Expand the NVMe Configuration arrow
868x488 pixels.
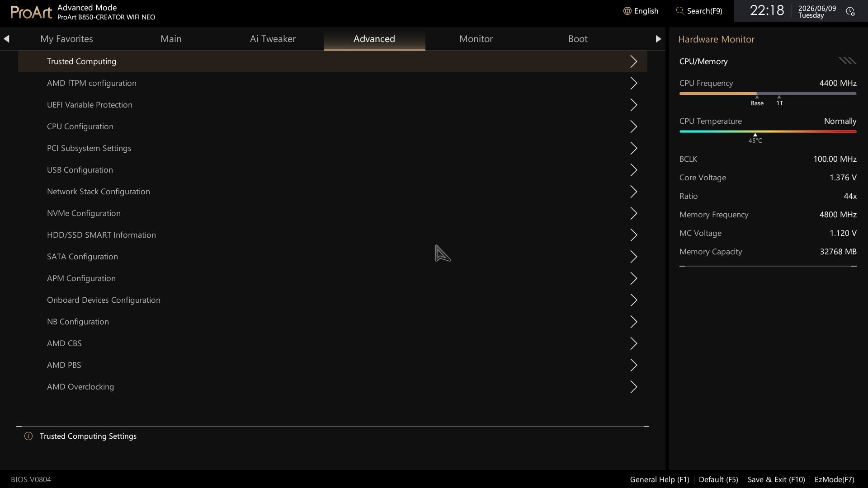634,213
